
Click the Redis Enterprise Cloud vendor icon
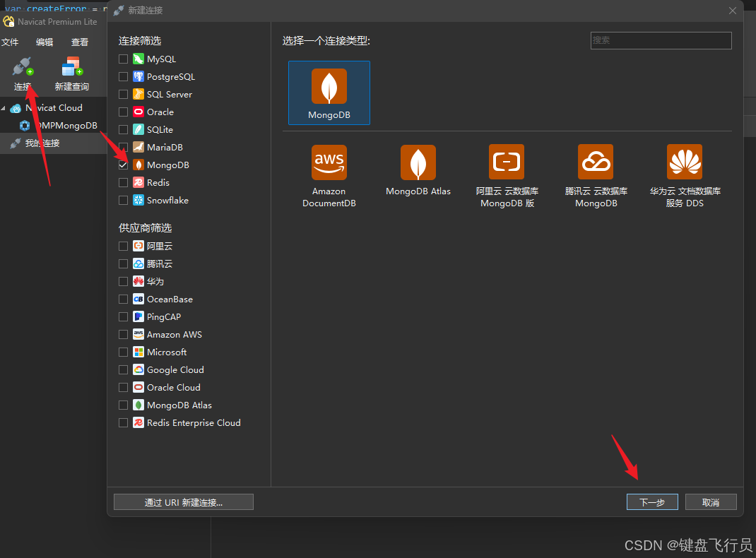coord(138,422)
